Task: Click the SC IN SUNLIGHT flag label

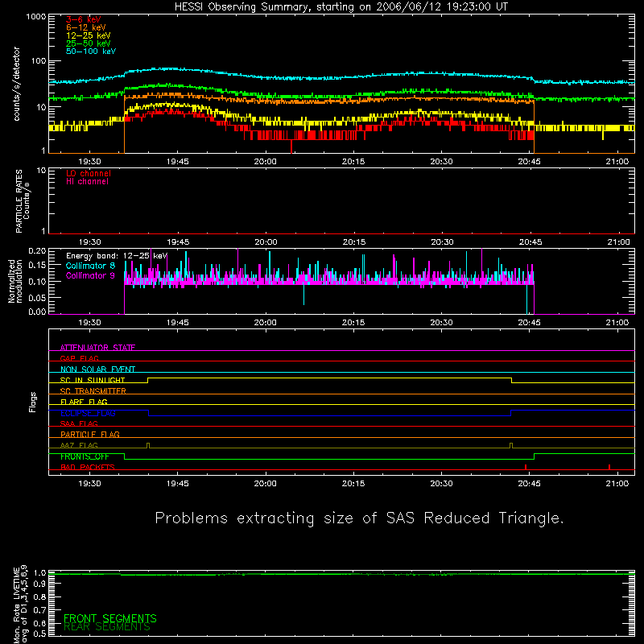Action: tap(93, 380)
